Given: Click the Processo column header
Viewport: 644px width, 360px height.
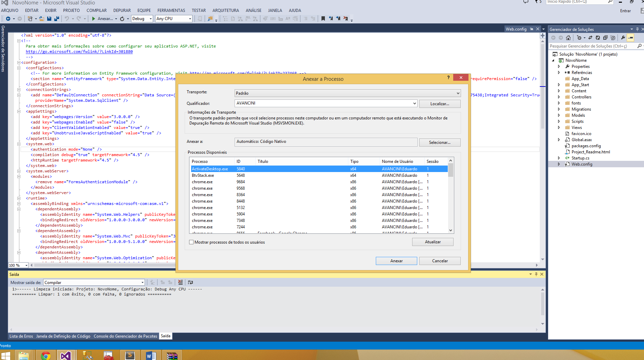Looking at the screenshot, I should [212, 162].
